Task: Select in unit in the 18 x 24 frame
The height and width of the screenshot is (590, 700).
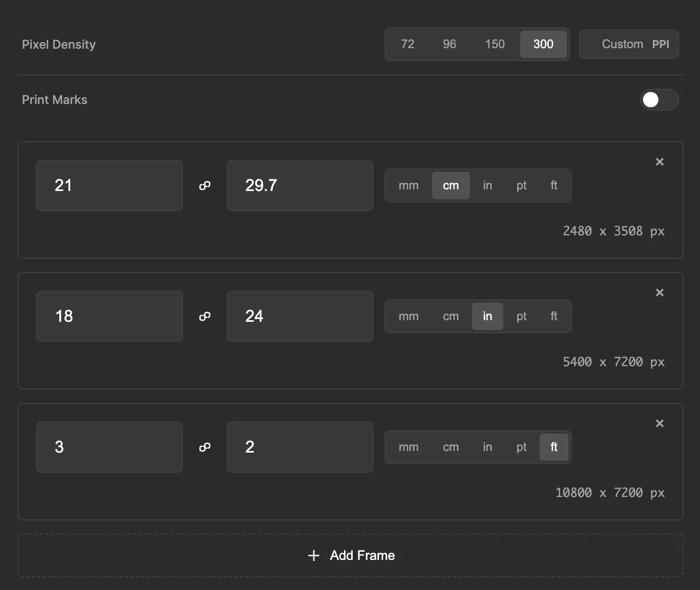Action: click(487, 316)
